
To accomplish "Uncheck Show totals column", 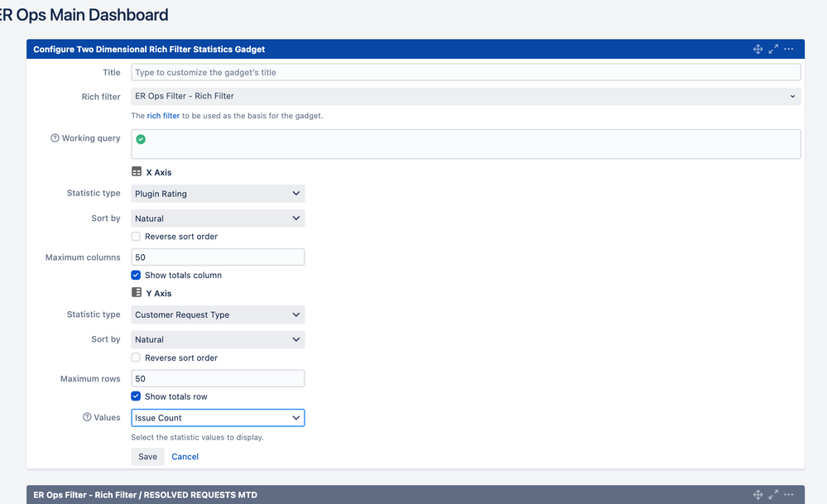I will 136,275.
